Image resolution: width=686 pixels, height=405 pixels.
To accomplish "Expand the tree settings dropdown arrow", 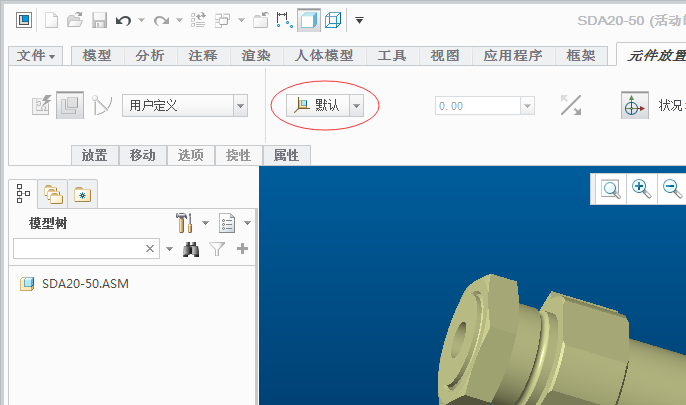I will click(205, 223).
